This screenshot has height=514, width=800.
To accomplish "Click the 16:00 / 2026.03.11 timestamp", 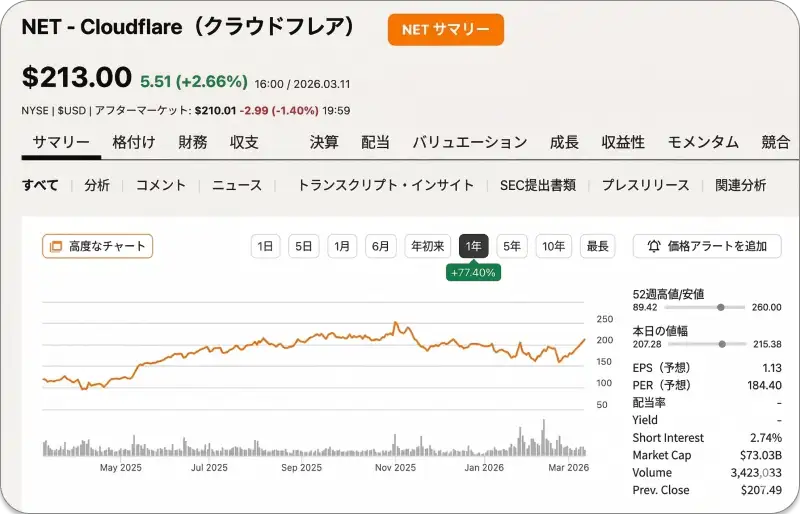I will (303, 84).
